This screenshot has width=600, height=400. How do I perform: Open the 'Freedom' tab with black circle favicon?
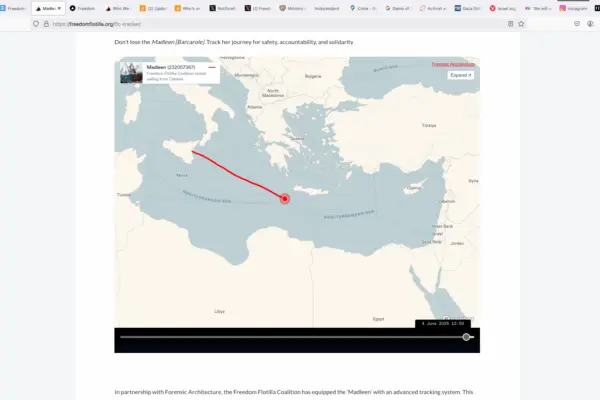[x=82, y=8]
